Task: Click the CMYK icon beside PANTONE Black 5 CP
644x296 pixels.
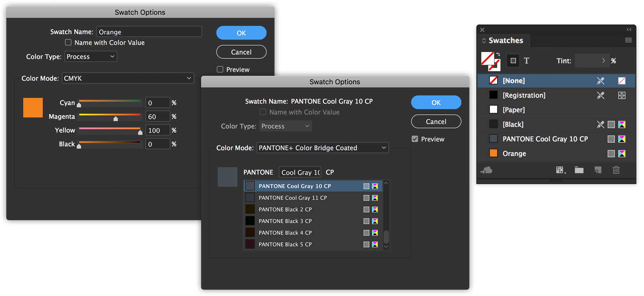Action: (375, 244)
